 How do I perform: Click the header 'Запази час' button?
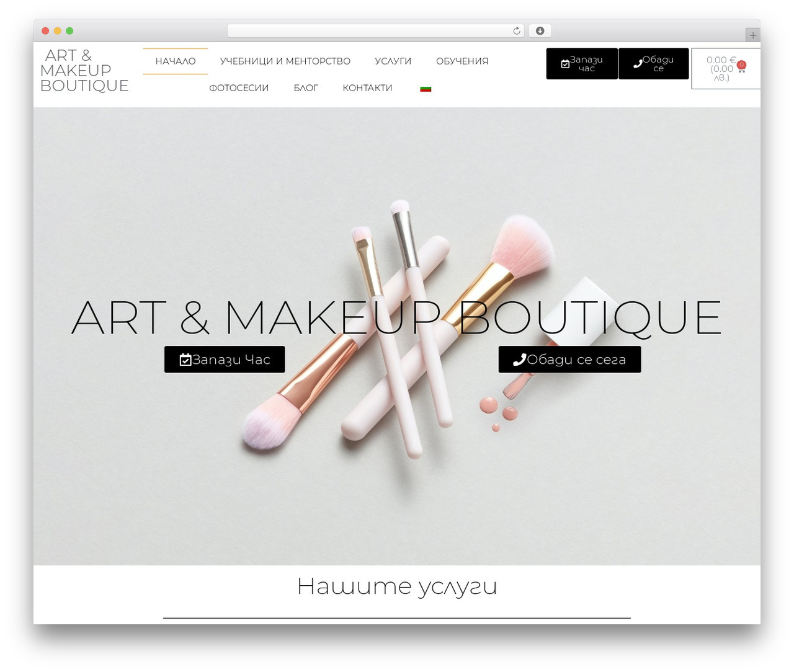pyautogui.click(x=582, y=64)
